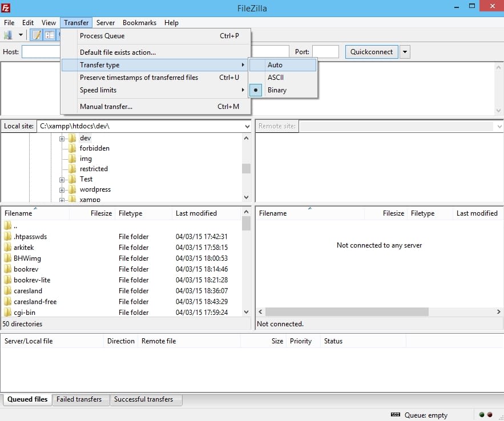Choose Manual transfer from the menu

point(106,107)
